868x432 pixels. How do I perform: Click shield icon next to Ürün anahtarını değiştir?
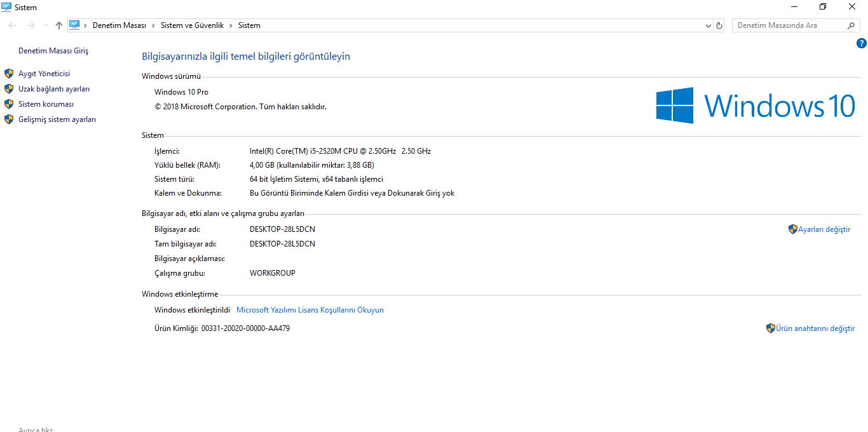point(771,328)
